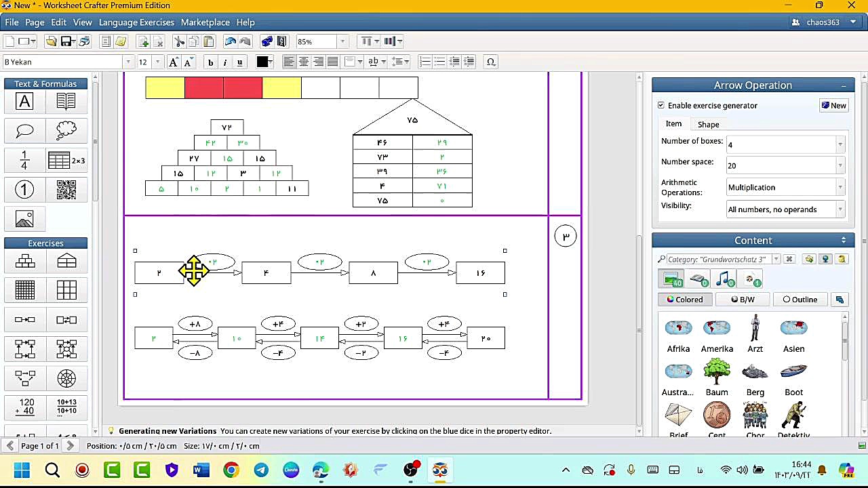The width and height of the screenshot is (868, 488).
Task: Insert a QR code
Action: click(66, 190)
